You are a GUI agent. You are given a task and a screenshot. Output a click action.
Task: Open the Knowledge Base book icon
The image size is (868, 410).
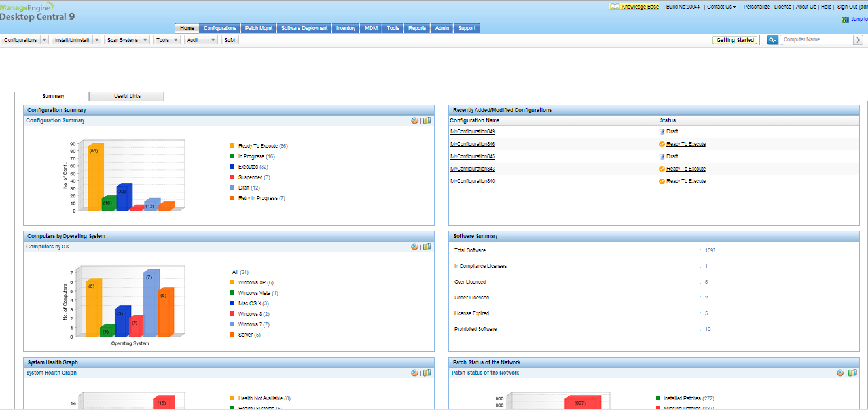click(x=614, y=6)
